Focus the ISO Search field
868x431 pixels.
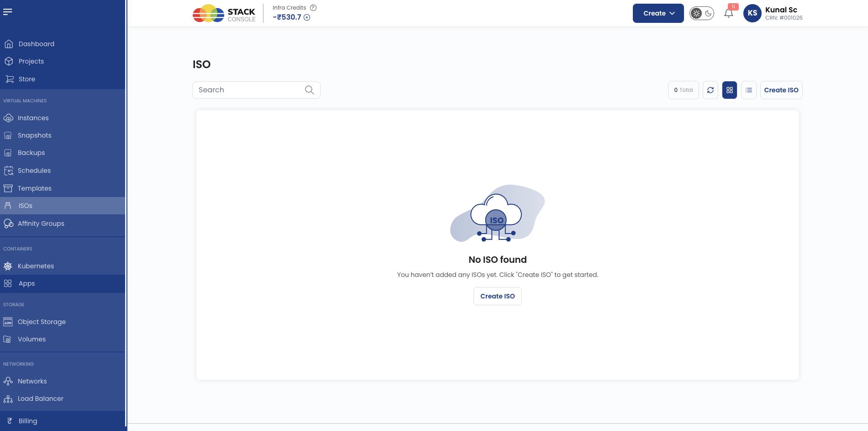tap(256, 90)
